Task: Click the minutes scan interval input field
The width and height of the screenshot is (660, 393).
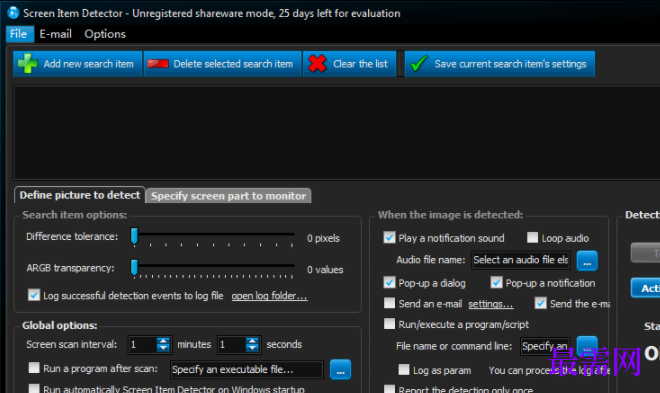Action: (143, 345)
